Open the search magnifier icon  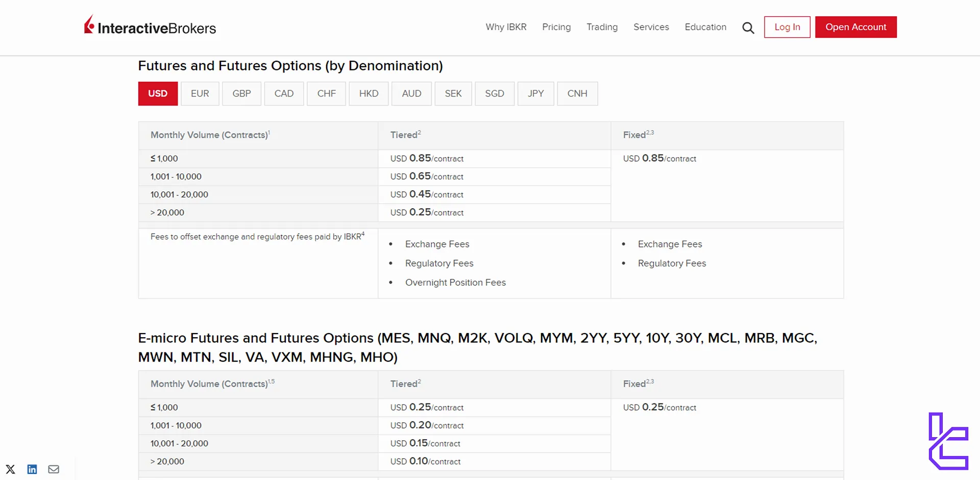tap(748, 28)
